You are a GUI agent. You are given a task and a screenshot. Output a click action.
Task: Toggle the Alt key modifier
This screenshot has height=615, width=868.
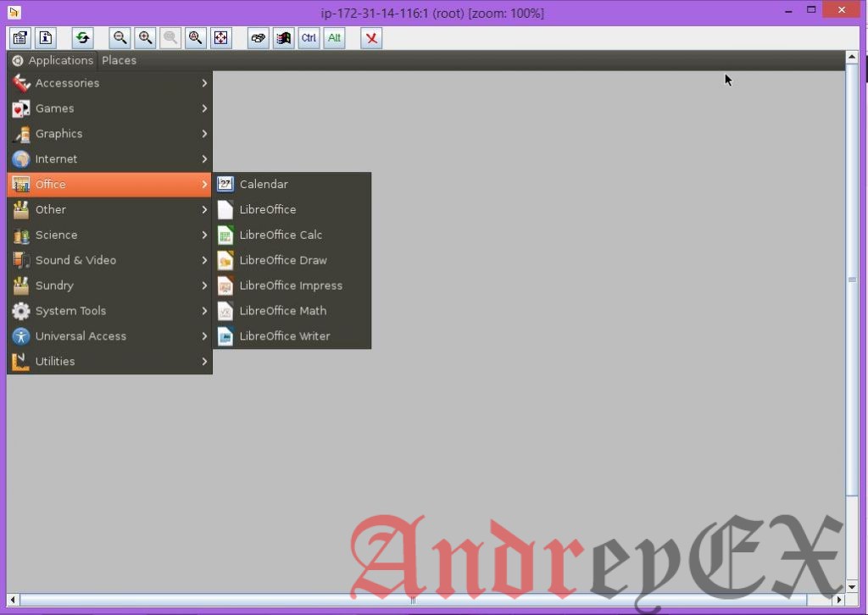pos(334,37)
